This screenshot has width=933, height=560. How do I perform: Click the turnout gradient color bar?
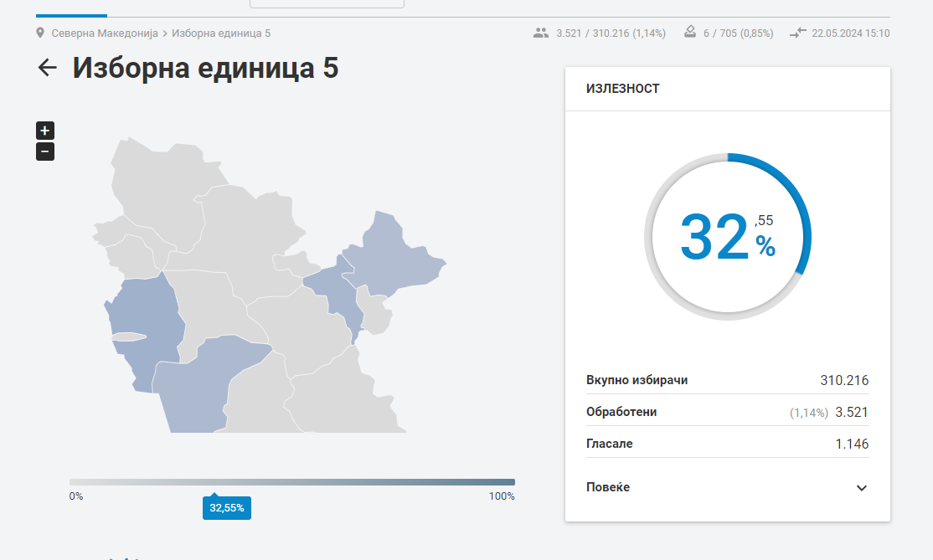(292, 482)
